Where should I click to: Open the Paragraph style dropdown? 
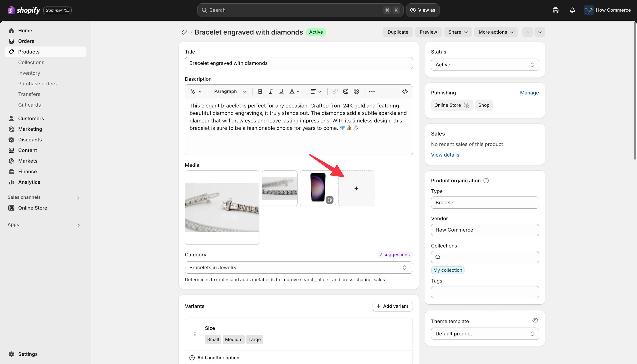[x=230, y=91]
